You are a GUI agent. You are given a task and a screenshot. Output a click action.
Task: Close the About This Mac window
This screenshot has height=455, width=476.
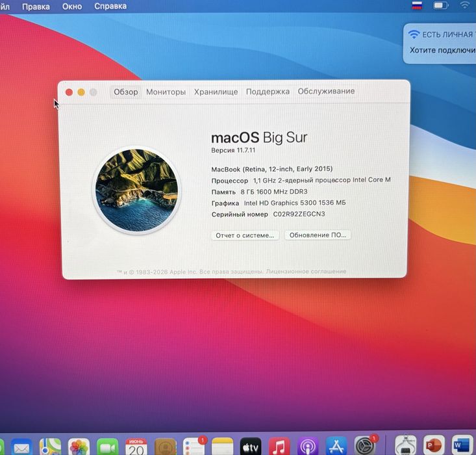pos(69,92)
